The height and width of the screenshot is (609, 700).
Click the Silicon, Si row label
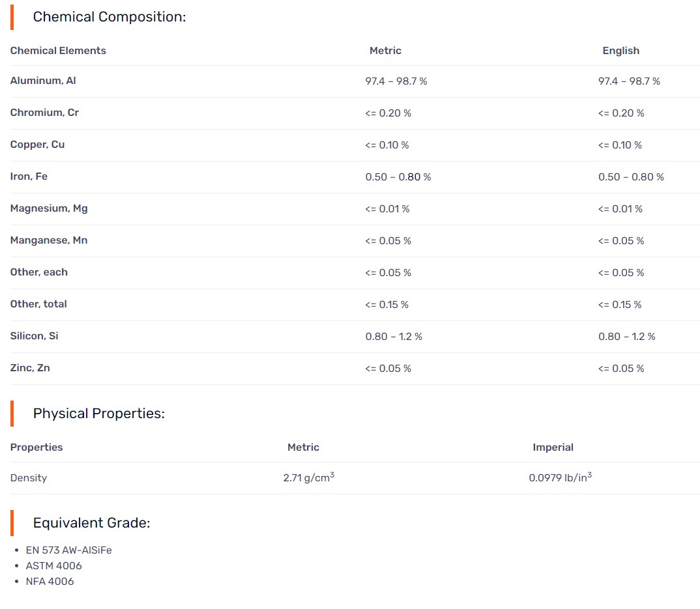click(34, 336)
